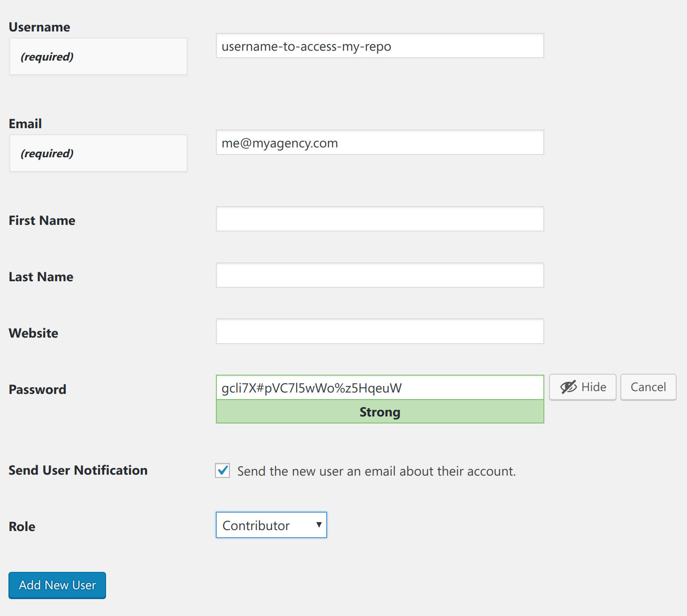Open the Role dropdown showing Contributor
The width and height of the screenshot is (687, 616).
click(271, 525)
